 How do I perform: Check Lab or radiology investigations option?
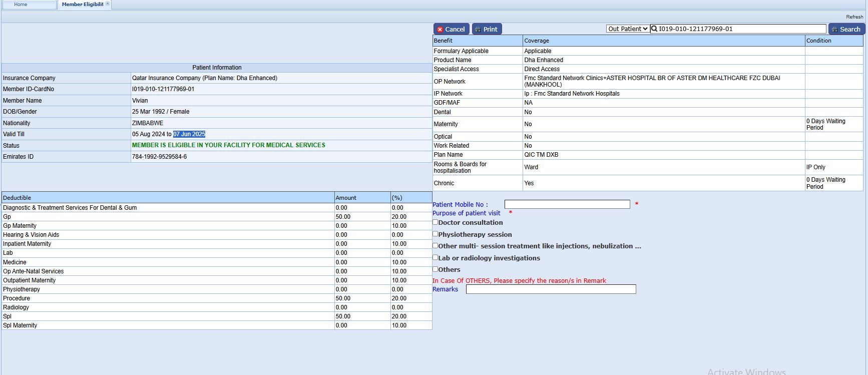(436, 257)
